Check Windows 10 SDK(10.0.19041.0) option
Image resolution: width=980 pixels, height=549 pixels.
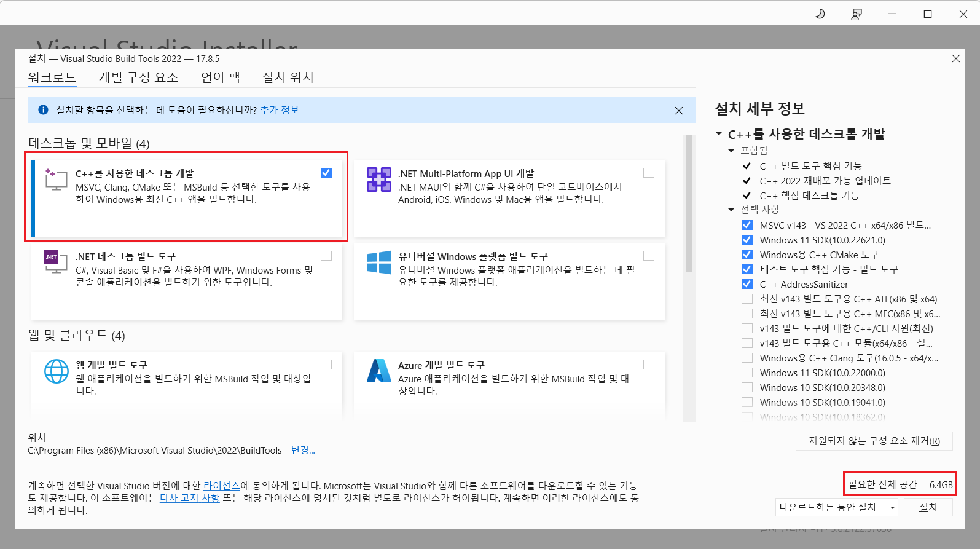747,402
